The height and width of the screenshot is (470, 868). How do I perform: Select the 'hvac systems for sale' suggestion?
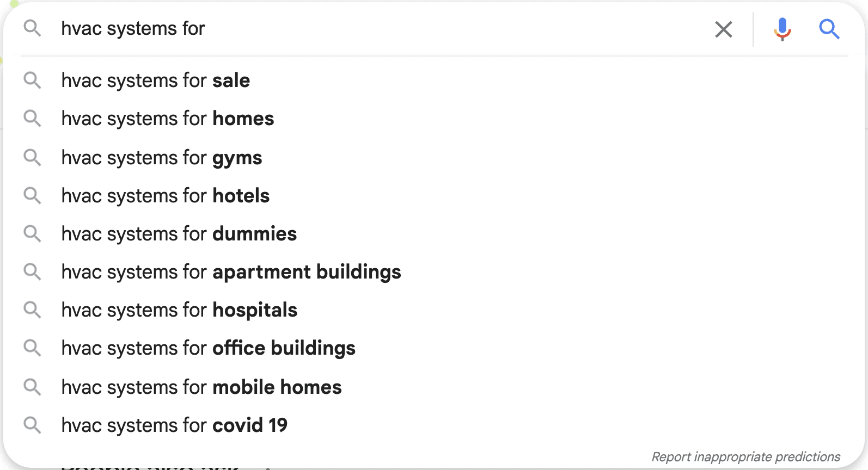pyautogui.click(x=155, y=80)
